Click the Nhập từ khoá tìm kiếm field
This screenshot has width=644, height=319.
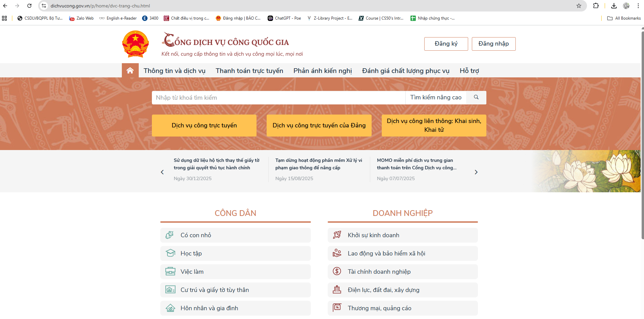pos(278,98)
